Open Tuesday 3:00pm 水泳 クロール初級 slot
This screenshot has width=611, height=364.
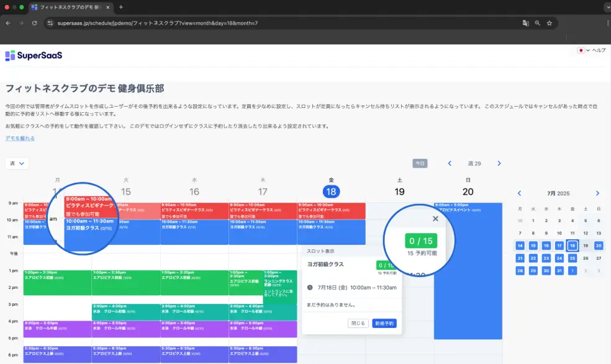click(x=126, y=312)
